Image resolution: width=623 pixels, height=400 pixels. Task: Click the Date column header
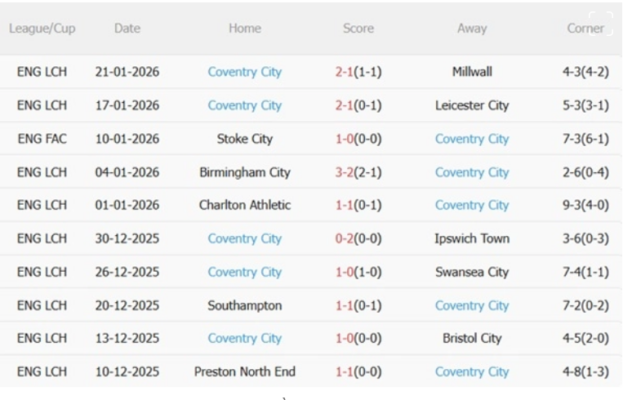tap(127, 29)
